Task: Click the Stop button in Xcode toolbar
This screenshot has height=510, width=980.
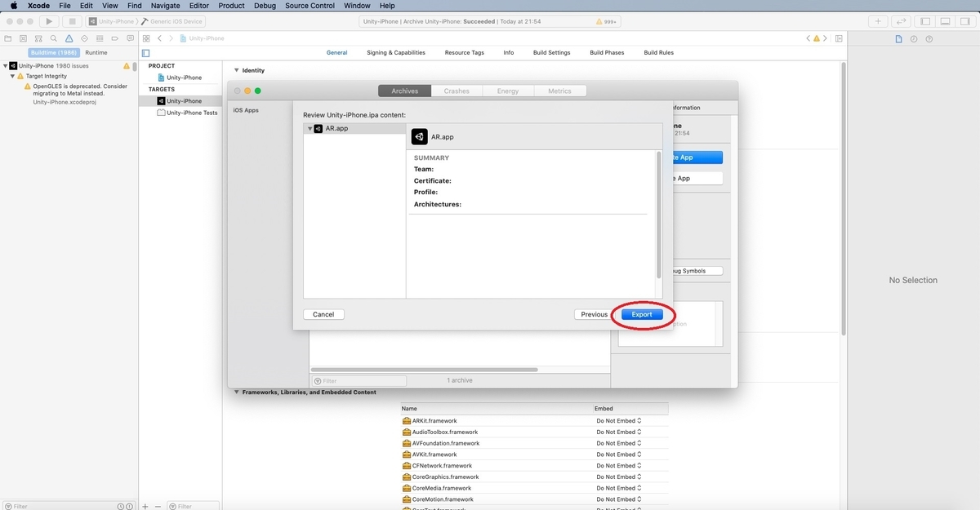Action: [72, 21]
